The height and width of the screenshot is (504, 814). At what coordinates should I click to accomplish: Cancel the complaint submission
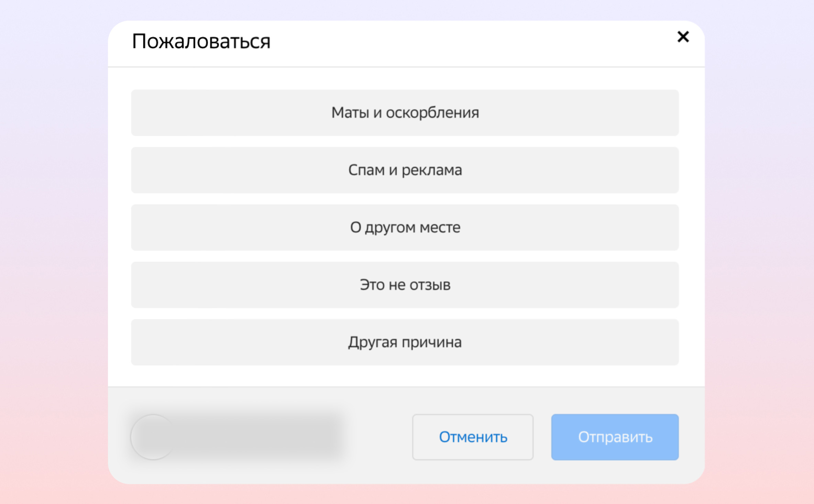473,437
